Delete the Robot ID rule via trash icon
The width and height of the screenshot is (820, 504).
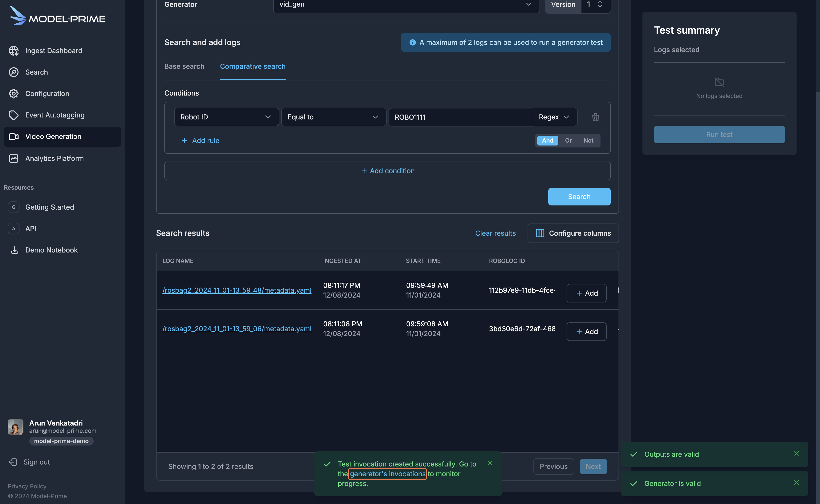pyautogui.click(x=595, y=117)
